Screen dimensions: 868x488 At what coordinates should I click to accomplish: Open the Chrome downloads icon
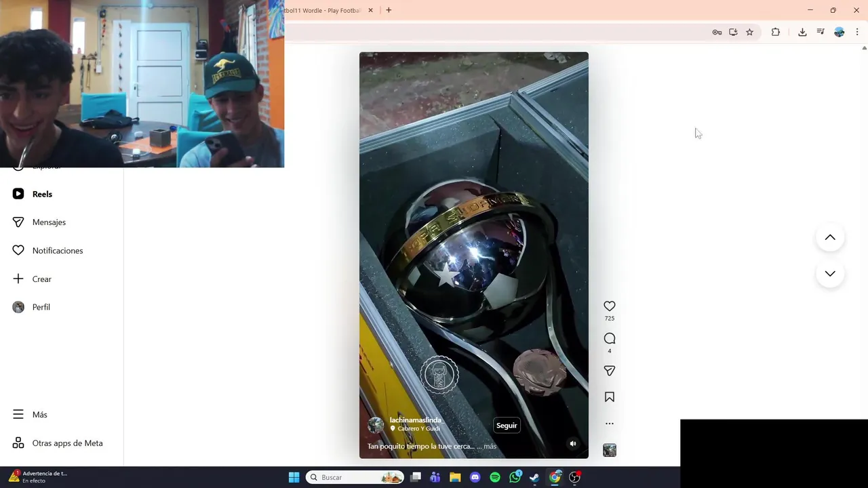[802, 32]
